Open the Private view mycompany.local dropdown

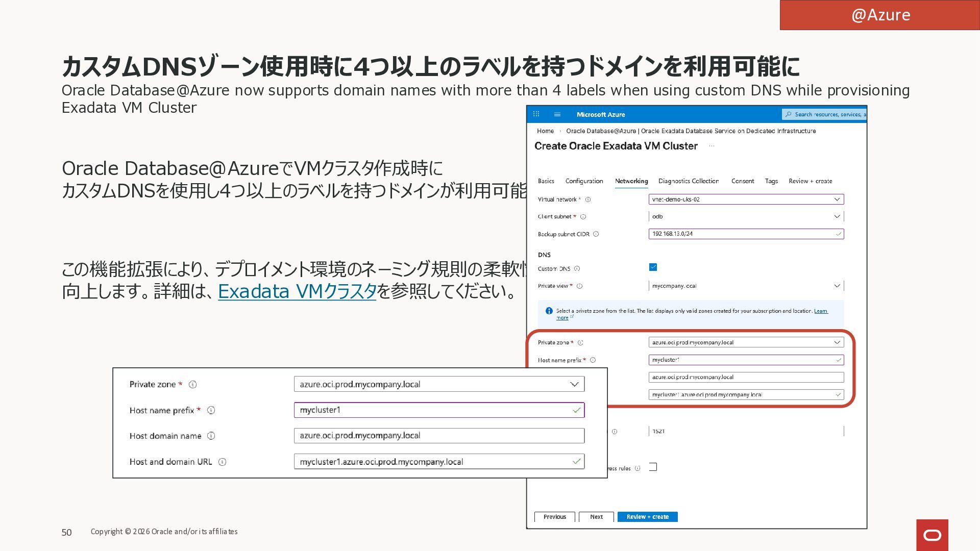point(837,286)
